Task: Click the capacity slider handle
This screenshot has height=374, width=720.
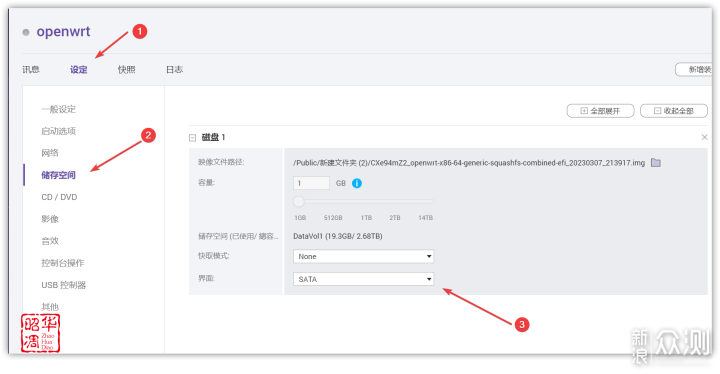Action: pos(298,201)
